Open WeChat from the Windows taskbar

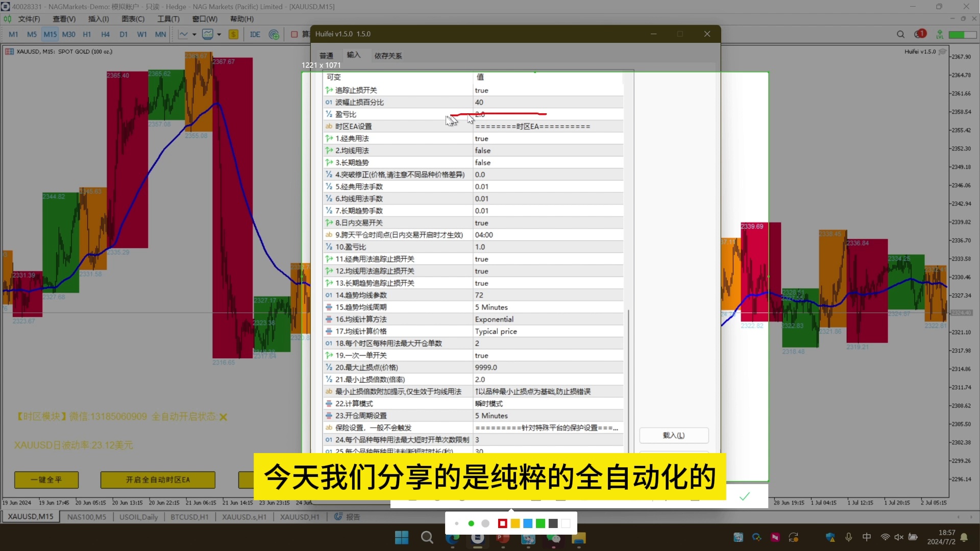(553, 538)
